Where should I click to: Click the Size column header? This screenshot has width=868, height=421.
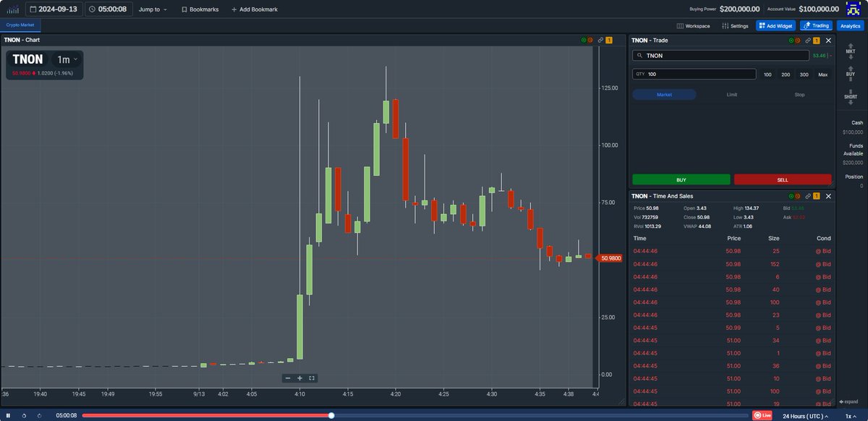774,237
